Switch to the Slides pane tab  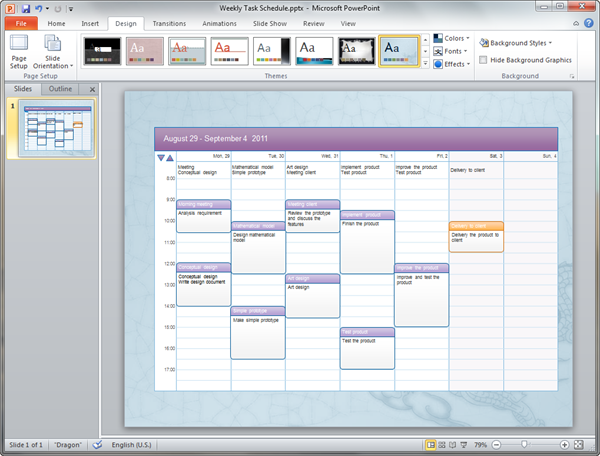click(x=23, y=89)
